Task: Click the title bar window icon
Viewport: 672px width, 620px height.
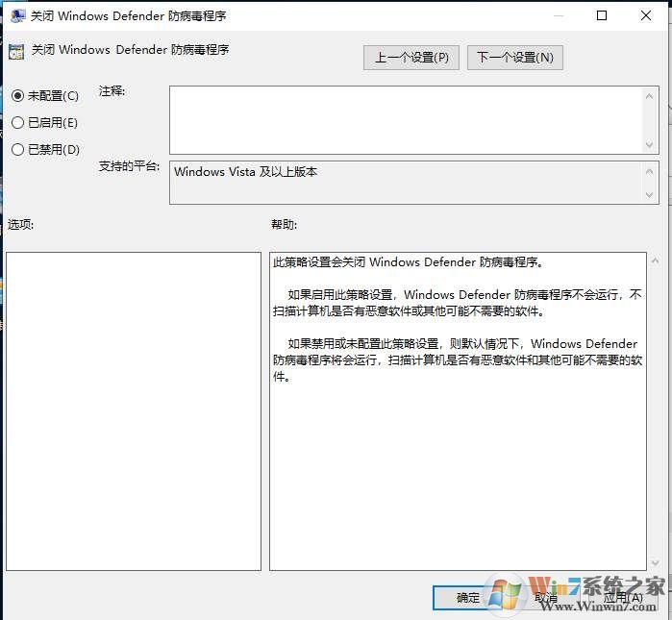Action: coord(17,15)
